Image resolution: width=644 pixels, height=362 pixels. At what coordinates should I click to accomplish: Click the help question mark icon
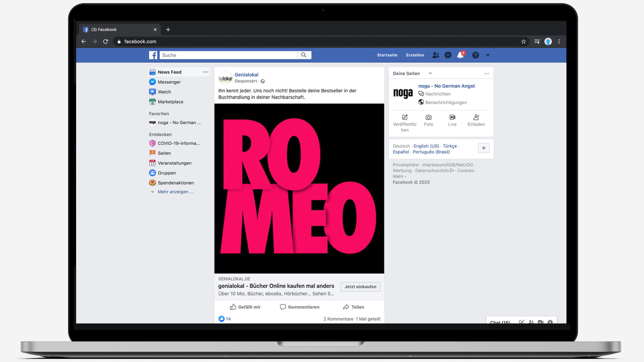click(475, 55)
